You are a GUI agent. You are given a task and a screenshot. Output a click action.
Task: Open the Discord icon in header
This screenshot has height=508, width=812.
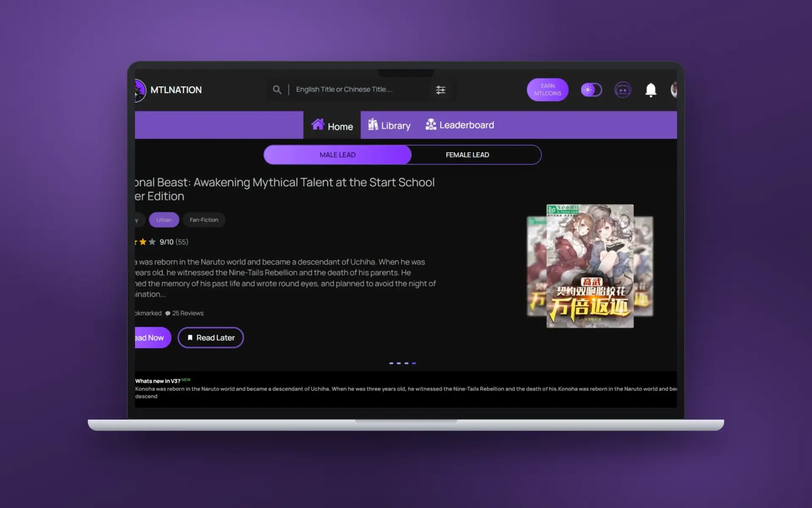(623, 90)
